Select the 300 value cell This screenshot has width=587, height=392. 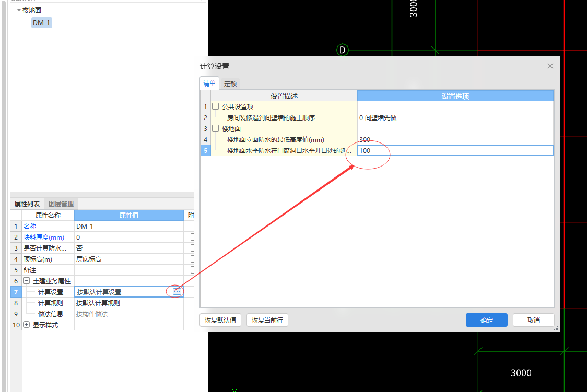pyautogui.click(x=455, y=139)
